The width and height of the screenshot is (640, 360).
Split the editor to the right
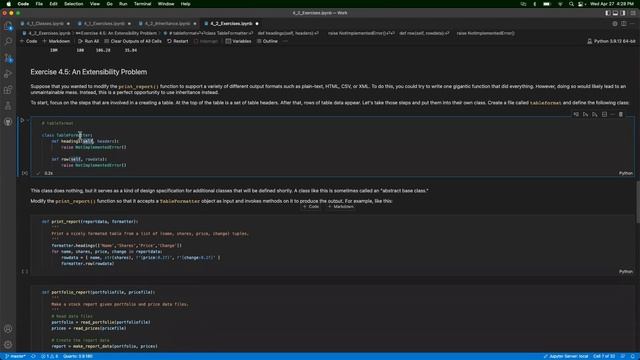624,24
